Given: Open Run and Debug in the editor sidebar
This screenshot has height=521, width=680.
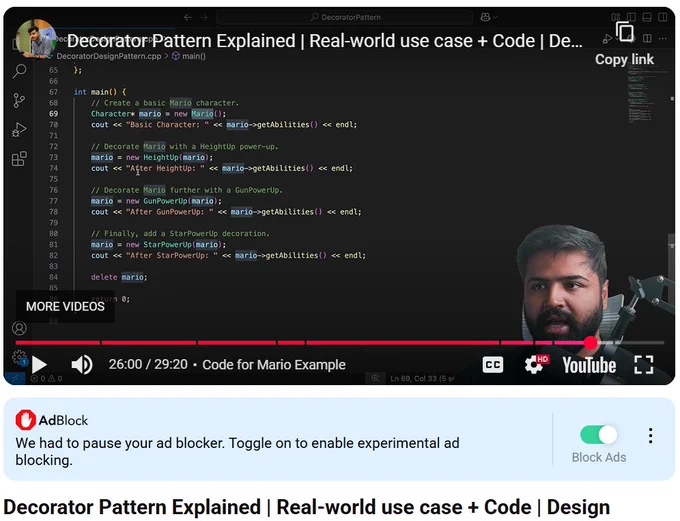Looking at the screenshot, I should (19, 130).
